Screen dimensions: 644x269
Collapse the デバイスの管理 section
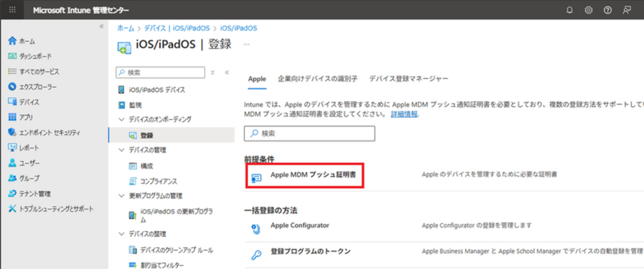[x=121, y=150]
